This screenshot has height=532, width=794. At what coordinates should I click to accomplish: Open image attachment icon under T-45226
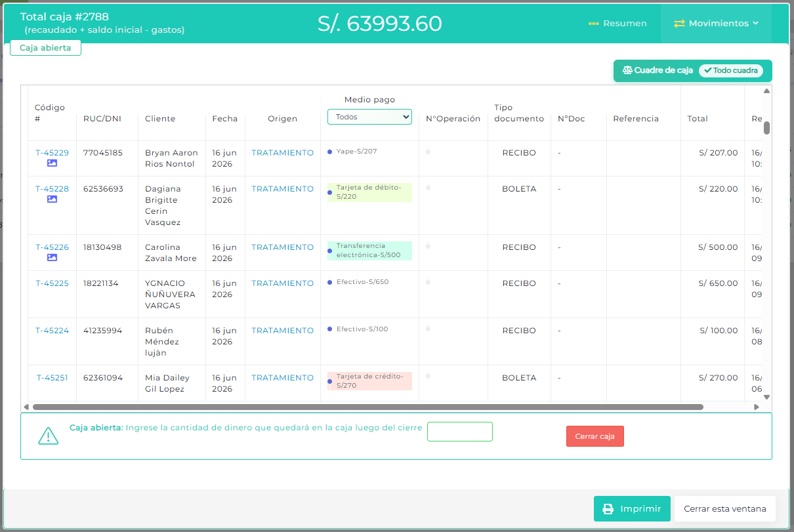[52, 258]
